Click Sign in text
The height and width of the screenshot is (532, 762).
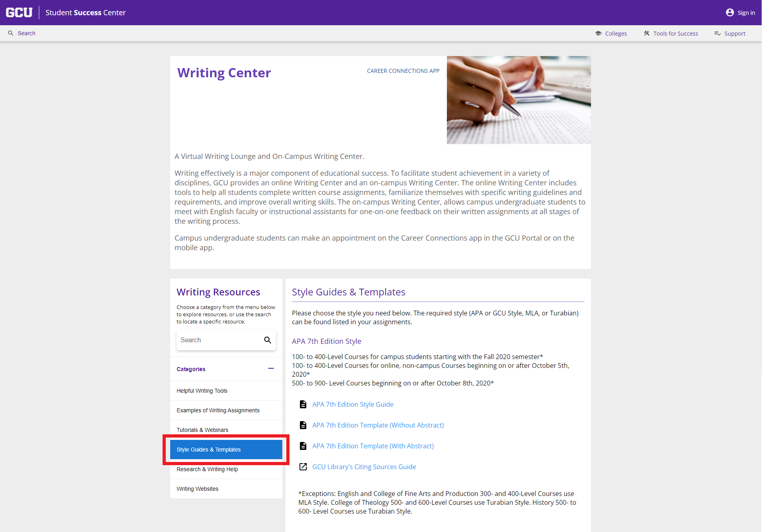(746, 13)
